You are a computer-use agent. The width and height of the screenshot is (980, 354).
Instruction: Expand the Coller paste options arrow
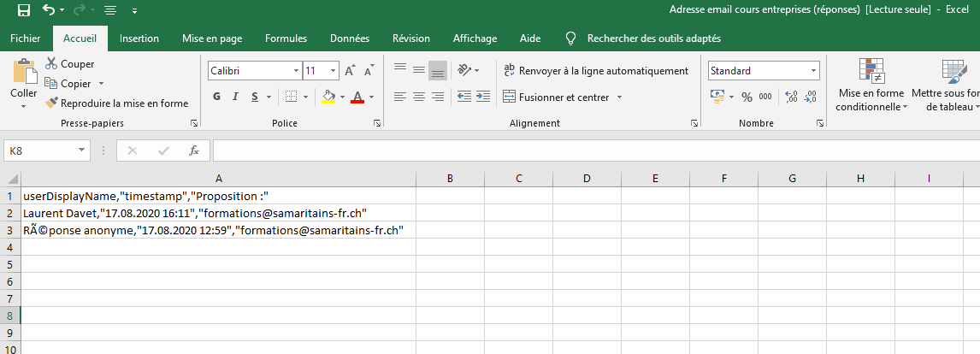coord(24,106)
